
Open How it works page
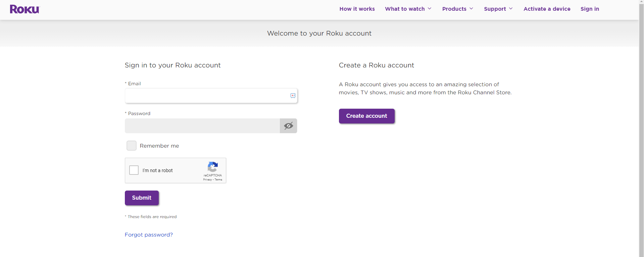tap(357, 9)
